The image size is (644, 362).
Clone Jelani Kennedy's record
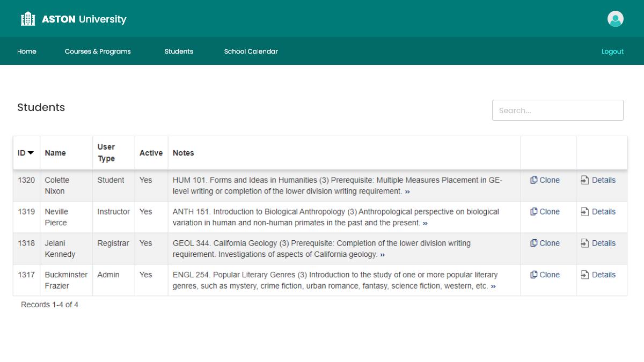click(x=545, y=243)
